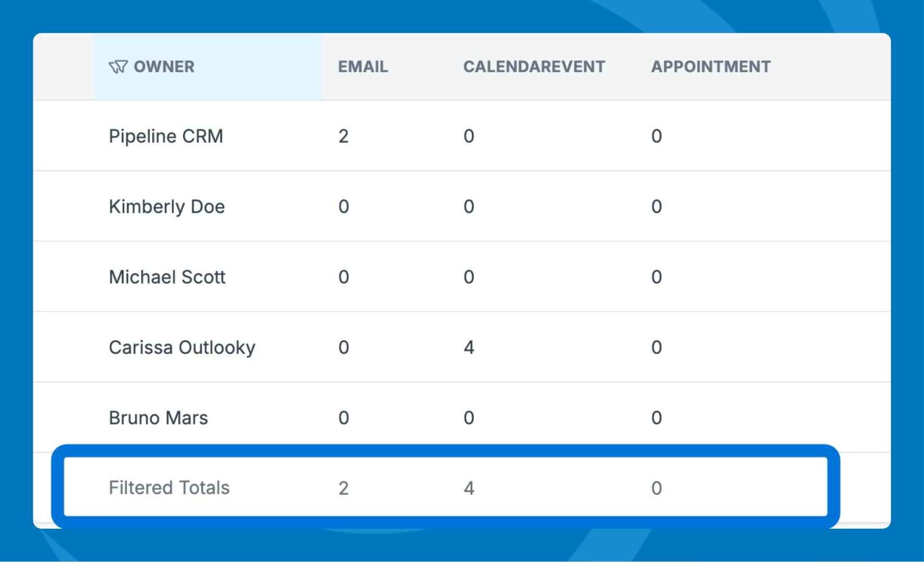Select the APPOINTMENT column header
This screenshot has width=924, height=562.
click(711, 67)
